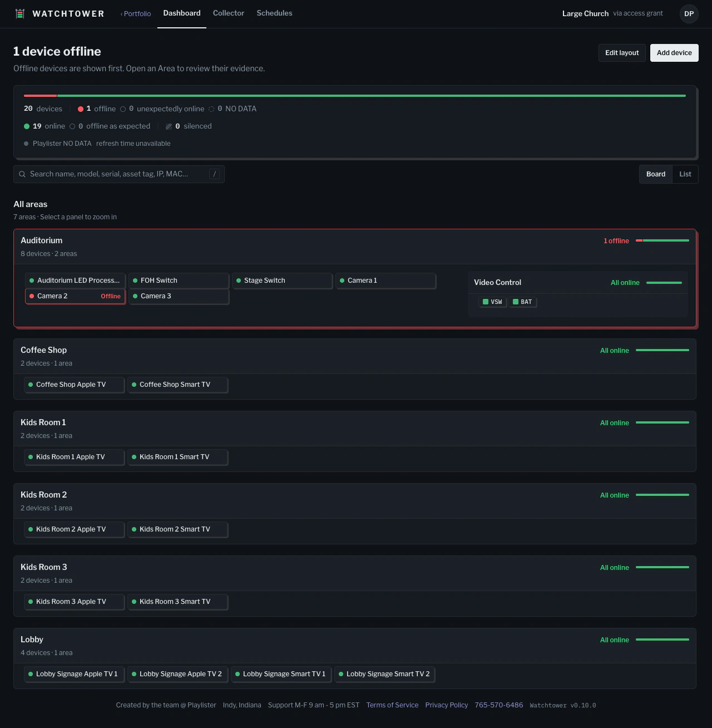
Task: Select Kids Room 1 Apple TV
Action: tap(74, 457)
